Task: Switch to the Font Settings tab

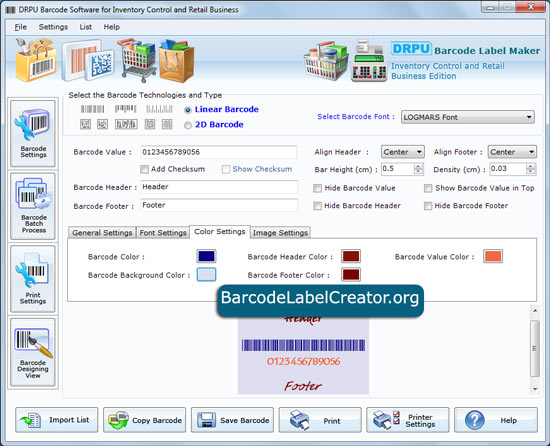Action: click(x=163, y=232)
